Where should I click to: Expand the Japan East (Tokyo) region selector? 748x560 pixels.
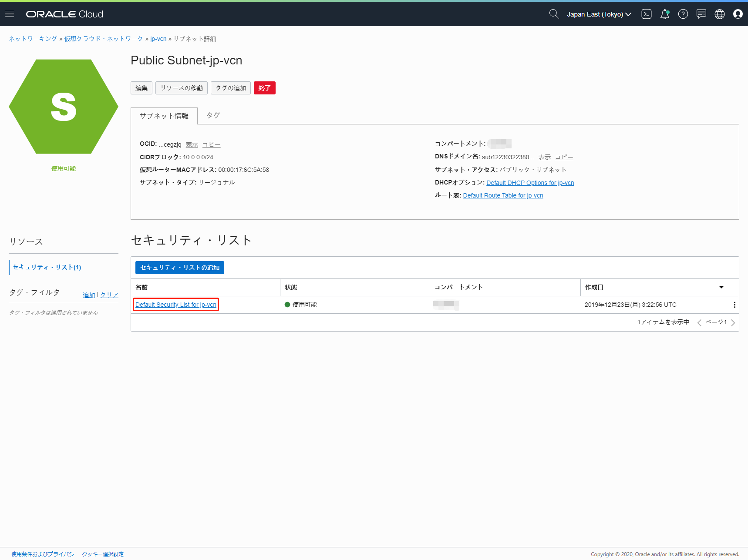click(x=599, y=14)
